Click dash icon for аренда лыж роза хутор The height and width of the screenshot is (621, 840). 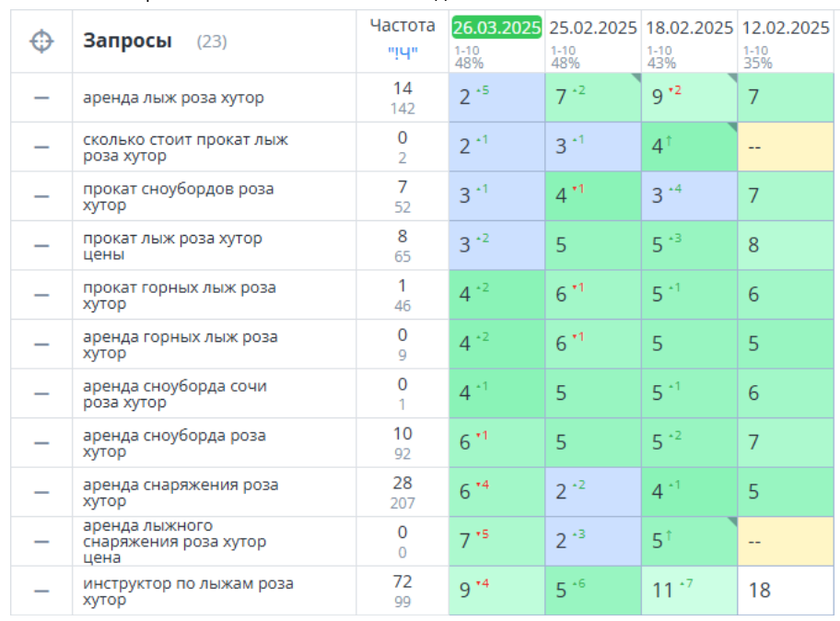point(41,98)
